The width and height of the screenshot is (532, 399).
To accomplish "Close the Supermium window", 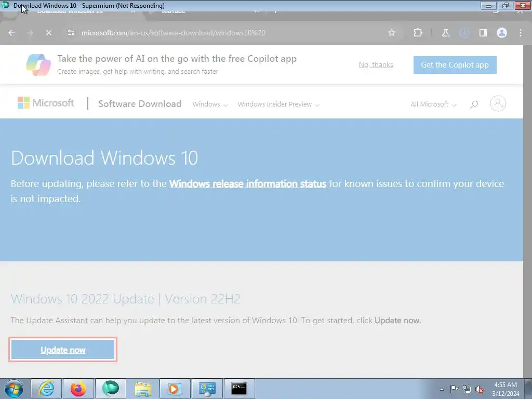I will [x=523, y=5].
